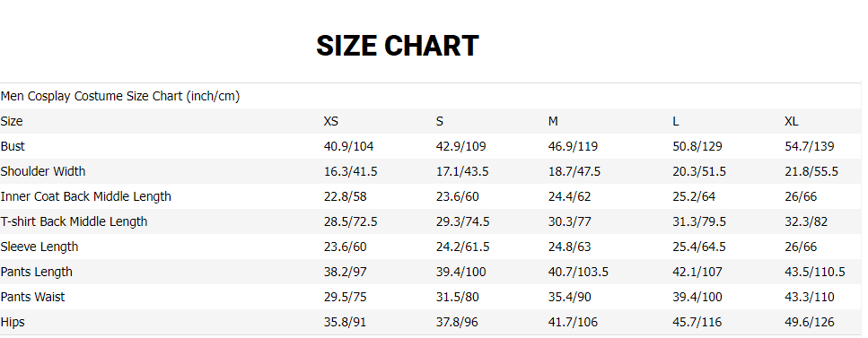Select the Bust value 46.9/119
The height and width of the screenshot is (338, 868).
click(x=573, y=147)
